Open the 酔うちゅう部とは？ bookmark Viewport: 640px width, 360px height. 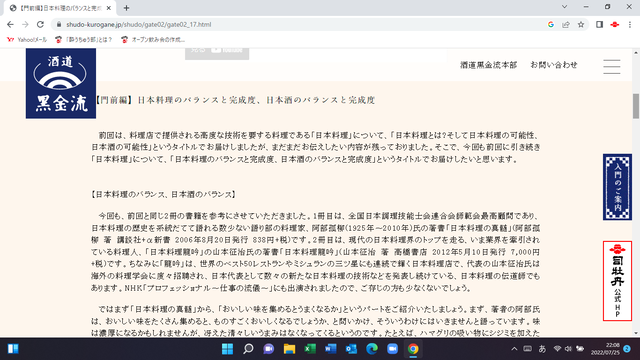(x=84, y=40)
